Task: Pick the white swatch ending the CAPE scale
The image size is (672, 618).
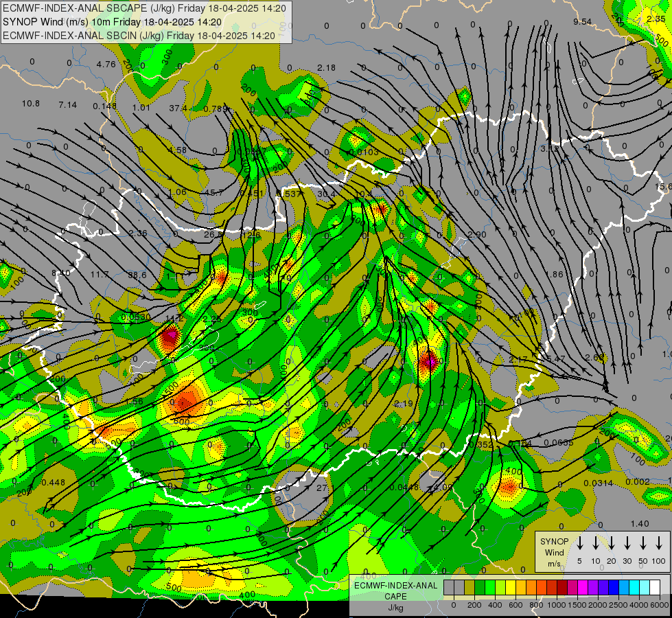Action: 654,588
